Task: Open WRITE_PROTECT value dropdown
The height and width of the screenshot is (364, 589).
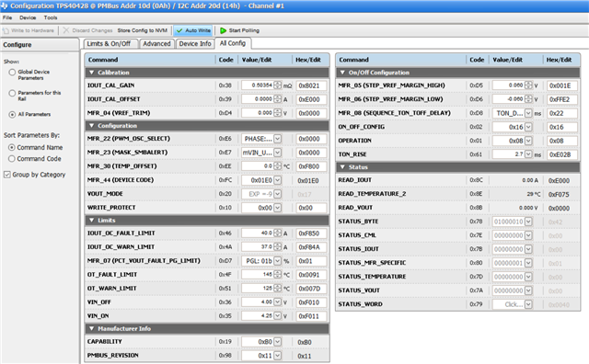Action: click(x=277, y=208)
